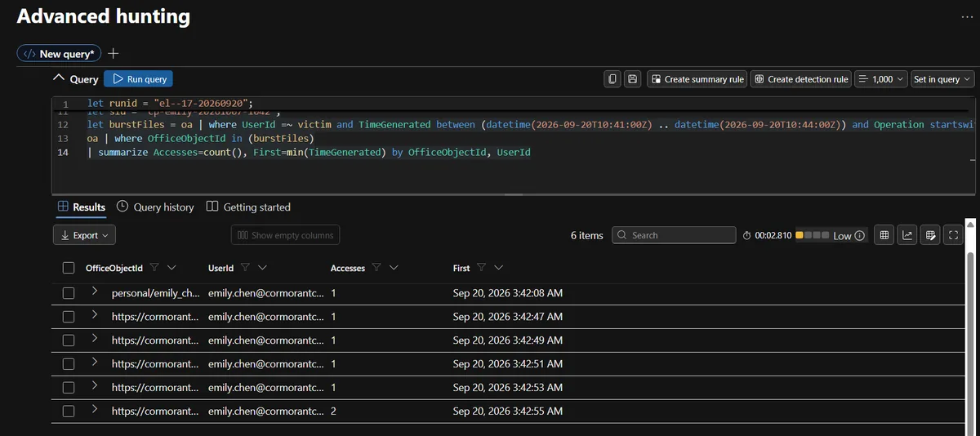Check the row timestamped 3:42:49 AM
Image resolution: width=980 pixels, height=436 pixels.
69,340
